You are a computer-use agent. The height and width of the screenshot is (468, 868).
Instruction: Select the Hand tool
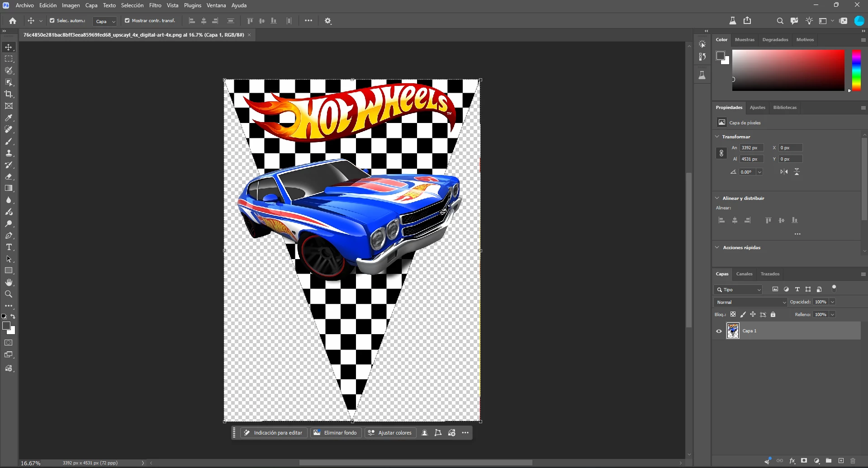pos(9,282)
